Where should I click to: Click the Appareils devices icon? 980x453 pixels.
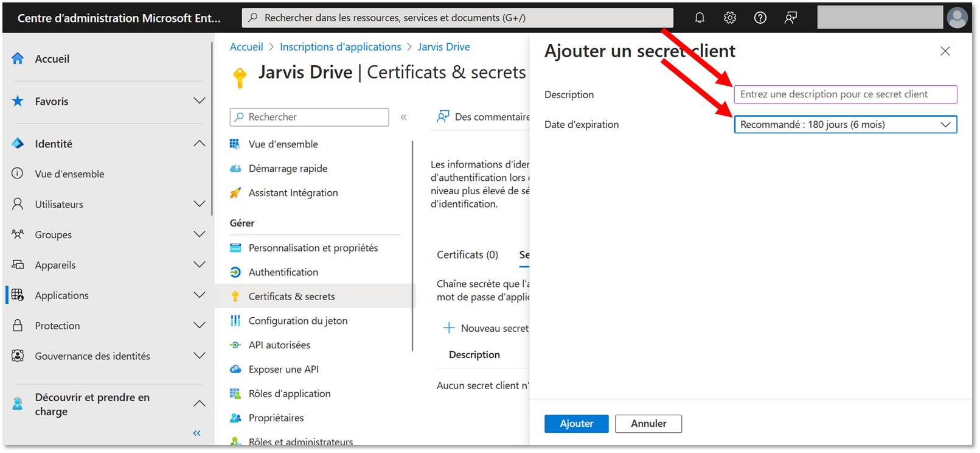(18, 265)
